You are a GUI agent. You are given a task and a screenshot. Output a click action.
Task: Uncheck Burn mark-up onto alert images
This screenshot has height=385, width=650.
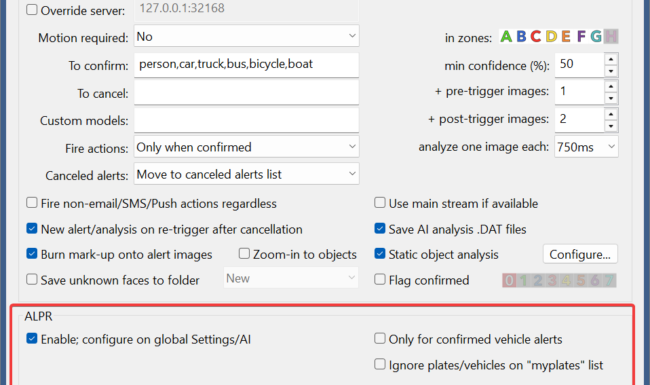click(32, 254)
